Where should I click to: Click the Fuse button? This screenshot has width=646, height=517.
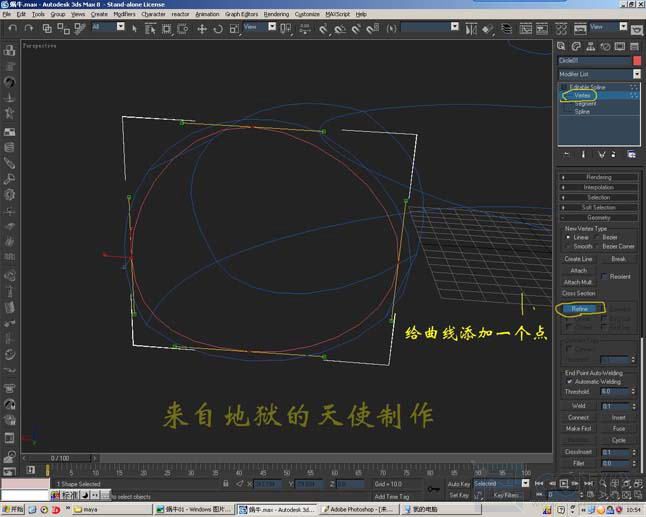(x=618, y=429)
